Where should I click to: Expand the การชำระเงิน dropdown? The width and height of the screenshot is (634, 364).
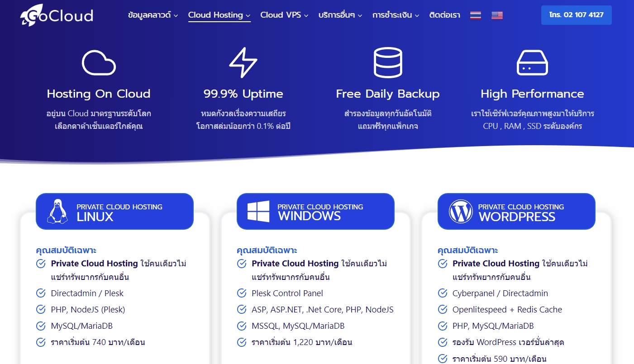pyautogui.click(x=395, y=15)
